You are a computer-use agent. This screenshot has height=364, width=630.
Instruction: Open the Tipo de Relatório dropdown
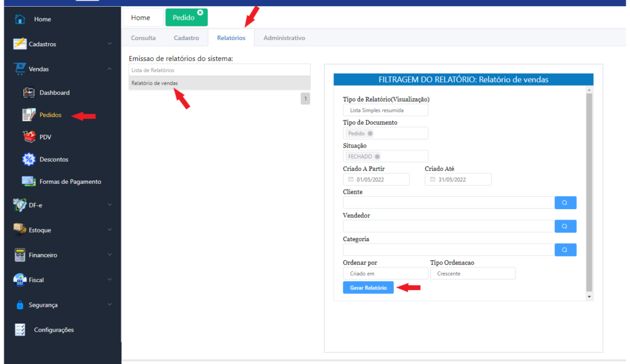click(x=385, y=110)
